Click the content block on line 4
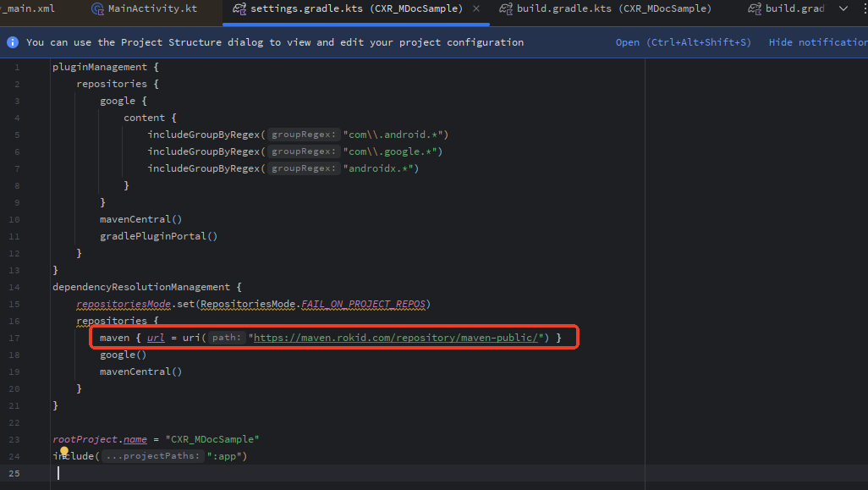Image resolution: width=868 pixels, height=490 pixels. pyautogui.click(x=144, y=118)
